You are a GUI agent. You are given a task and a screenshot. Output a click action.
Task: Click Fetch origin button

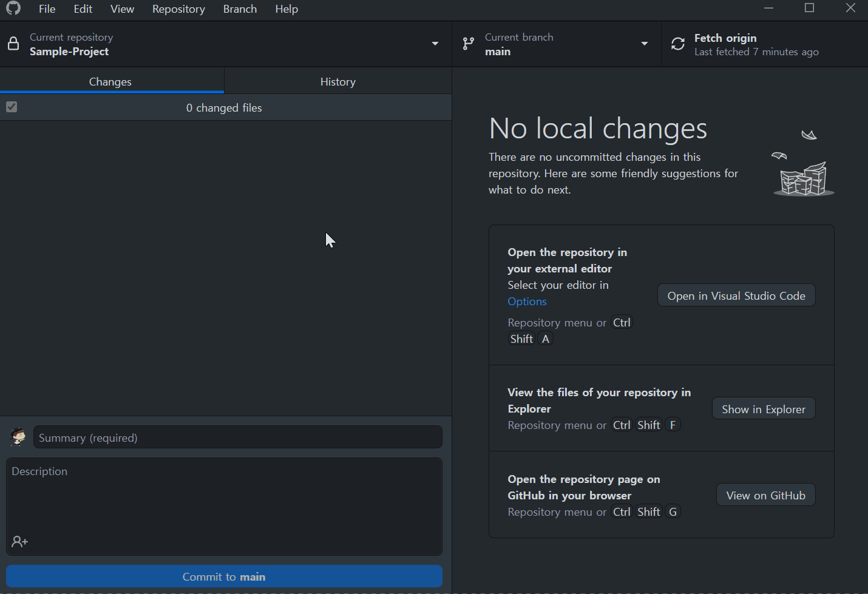click(x=764, y=44)
